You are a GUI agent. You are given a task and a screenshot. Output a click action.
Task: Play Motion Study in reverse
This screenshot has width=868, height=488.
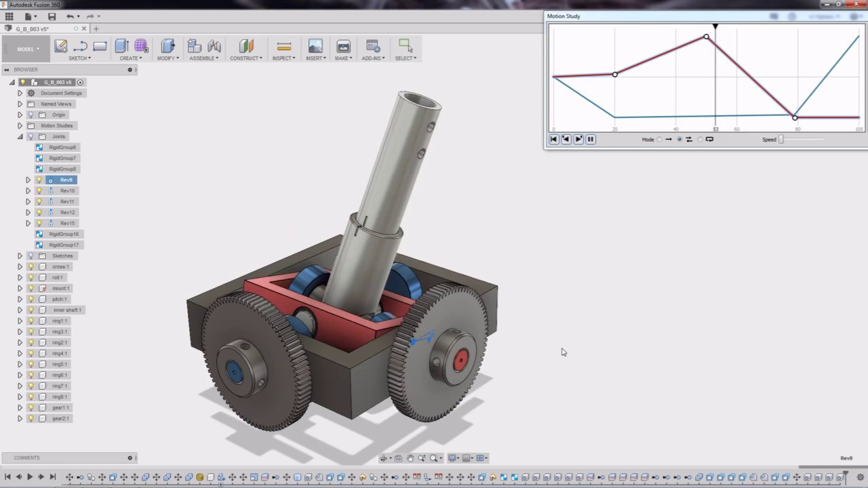(566, 139)
